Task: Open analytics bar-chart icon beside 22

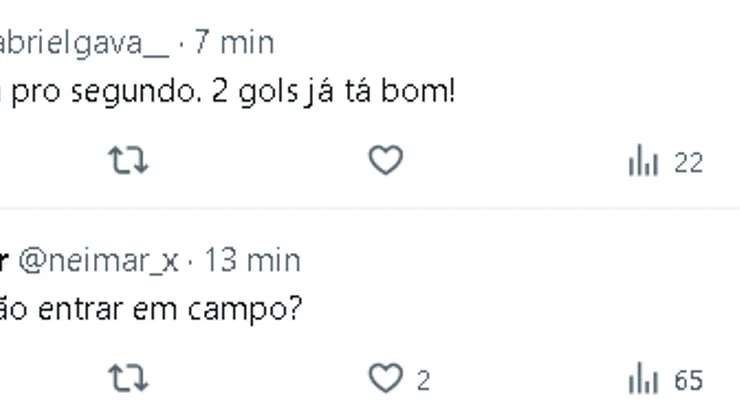Action: 642,162
